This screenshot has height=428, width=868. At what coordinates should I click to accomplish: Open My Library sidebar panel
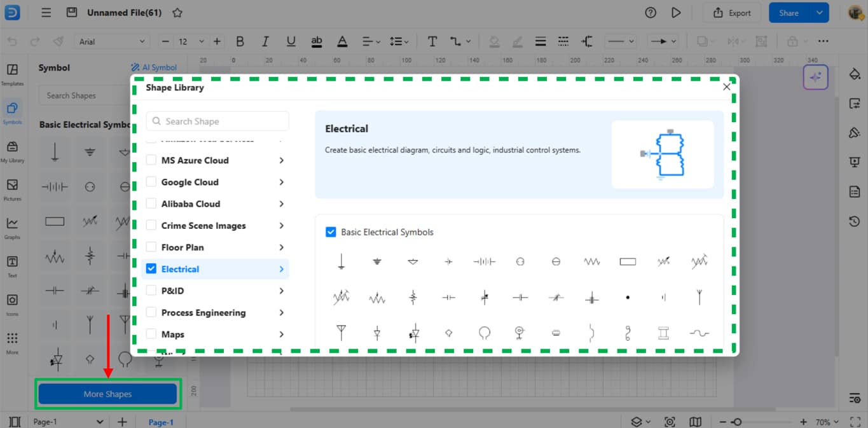pos(12,151)
